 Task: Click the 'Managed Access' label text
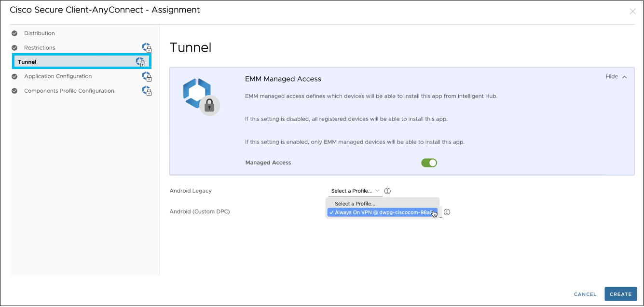268,163
